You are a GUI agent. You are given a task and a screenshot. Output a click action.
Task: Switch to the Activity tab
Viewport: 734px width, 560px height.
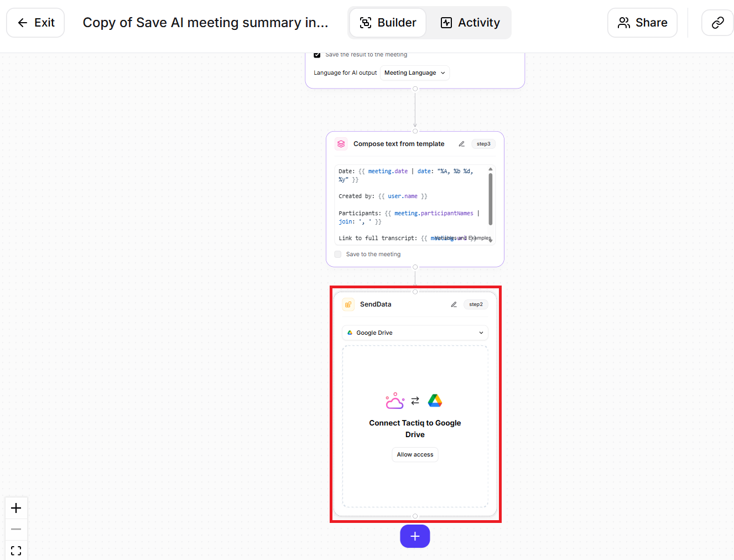[x=470, y=22]
